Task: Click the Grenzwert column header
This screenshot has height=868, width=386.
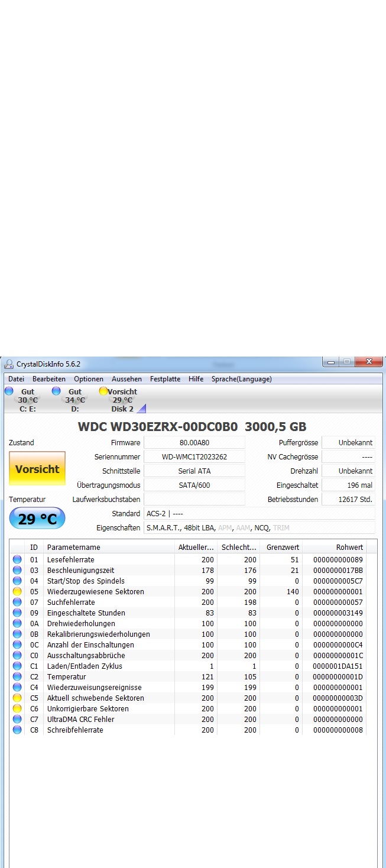Action: point(281,547)
